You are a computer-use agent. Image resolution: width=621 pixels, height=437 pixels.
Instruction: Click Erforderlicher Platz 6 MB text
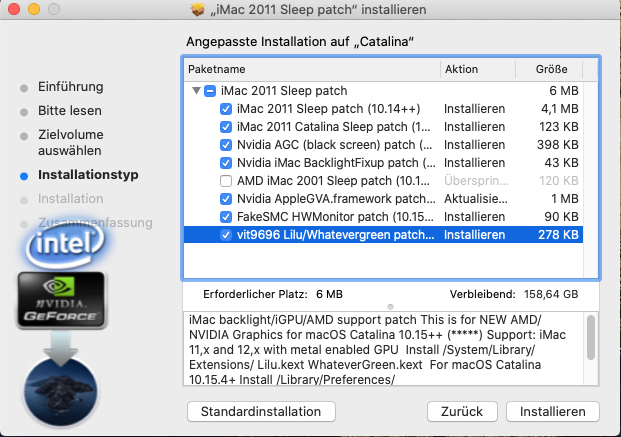(x=273, y=294)
